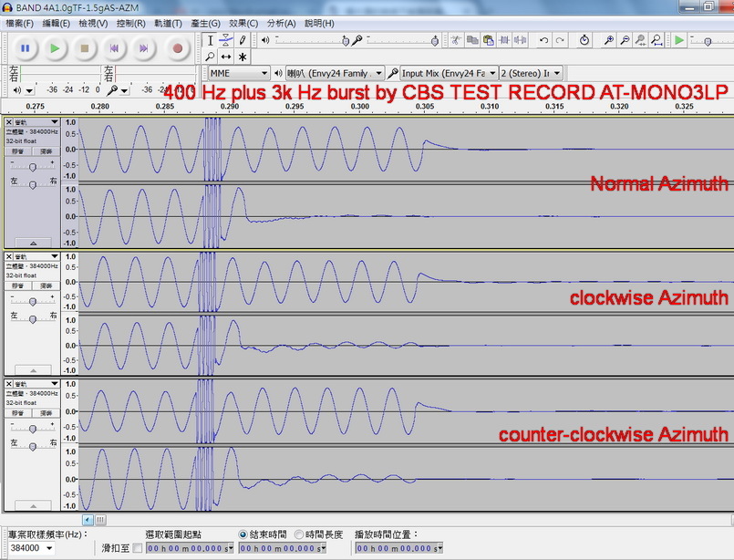Click the Silence audio icon
The width and height of the screenshot is (734, 560).
coord(520,41)
